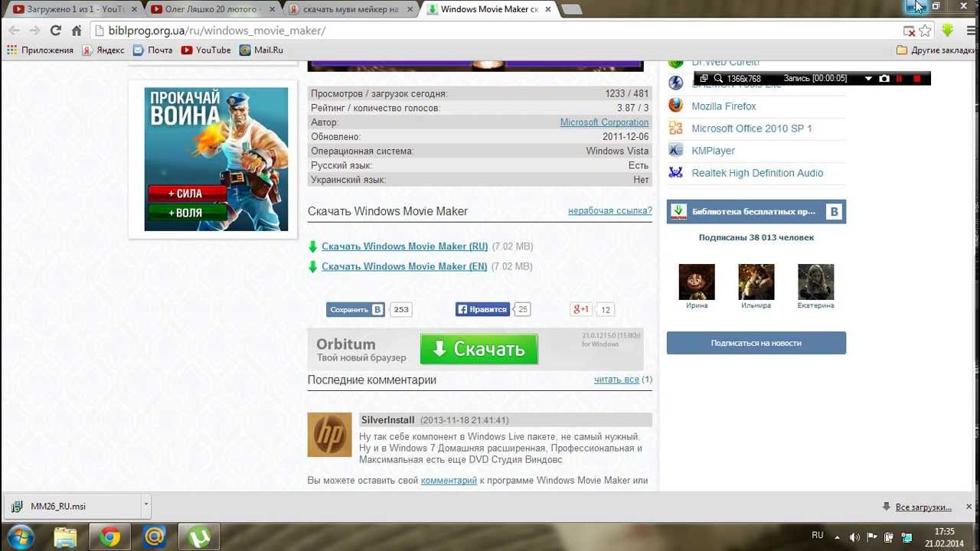Open Екатерина's VK profile picture
This screenshot has width=980, height=551.
(x=815, y=282)
